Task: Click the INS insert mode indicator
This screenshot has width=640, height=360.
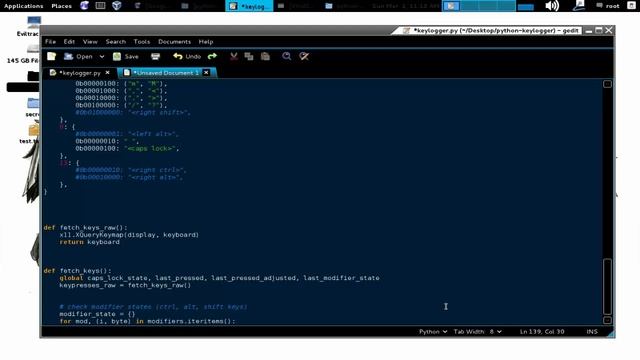Action: [x=592, y=331]
